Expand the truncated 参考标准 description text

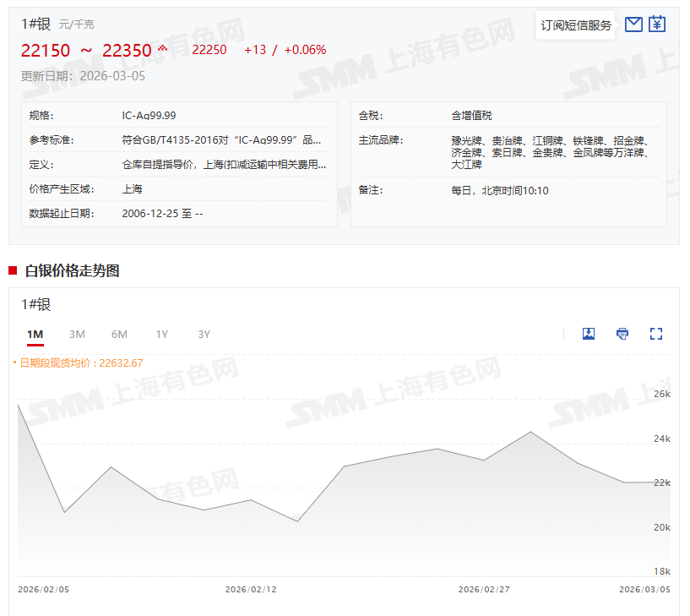pyautogui.click(x=221, y=140)
